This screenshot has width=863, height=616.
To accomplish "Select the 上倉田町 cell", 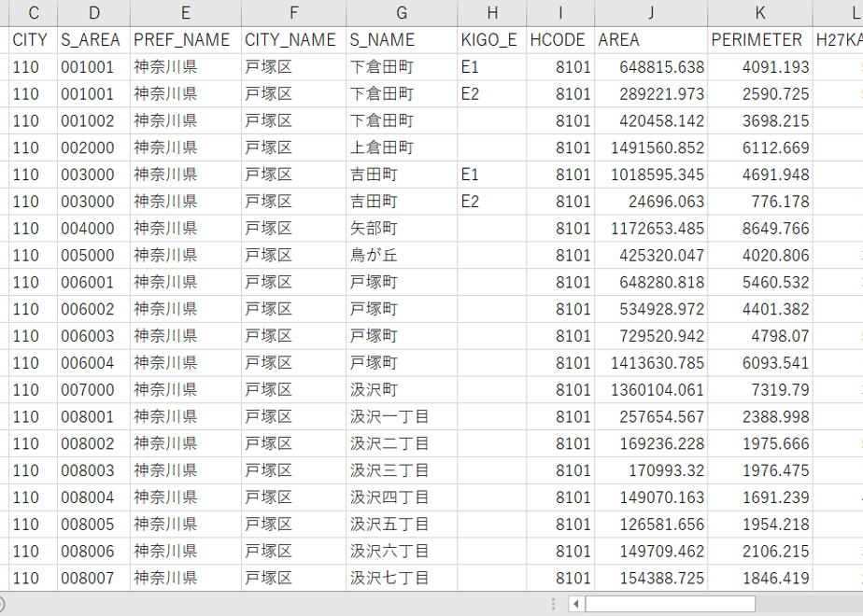I will pyautogui.click(x=402, y=148).
